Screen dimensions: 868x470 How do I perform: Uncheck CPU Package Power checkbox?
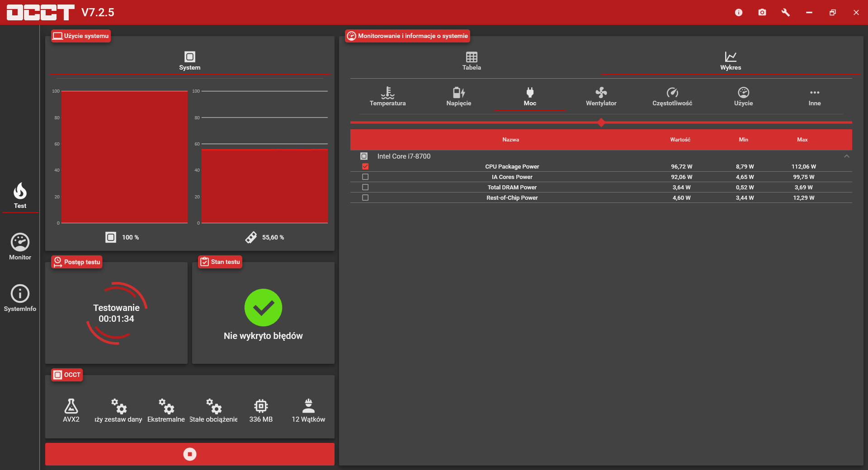[x=365, y=166]
